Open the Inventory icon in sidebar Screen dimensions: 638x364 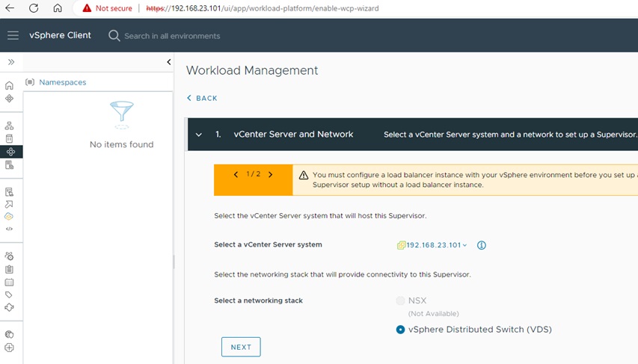pos(9,126)
